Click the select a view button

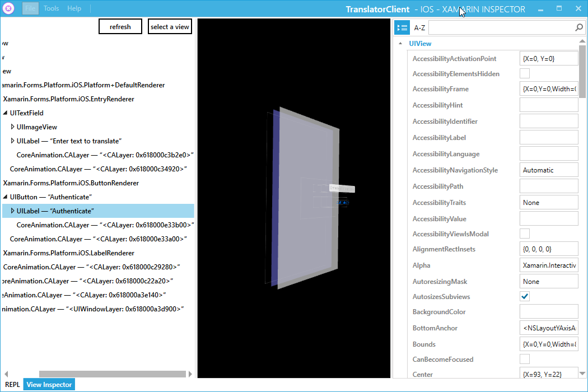point(170,27)
